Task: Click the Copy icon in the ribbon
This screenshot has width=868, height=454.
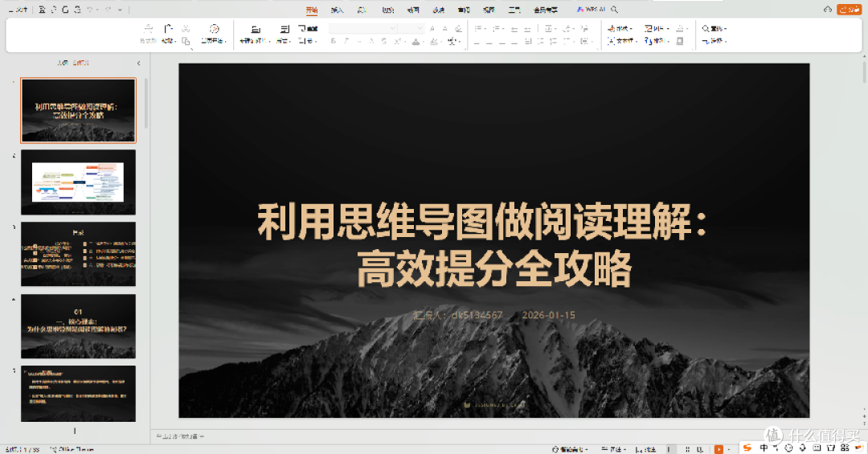Action: 186,41
